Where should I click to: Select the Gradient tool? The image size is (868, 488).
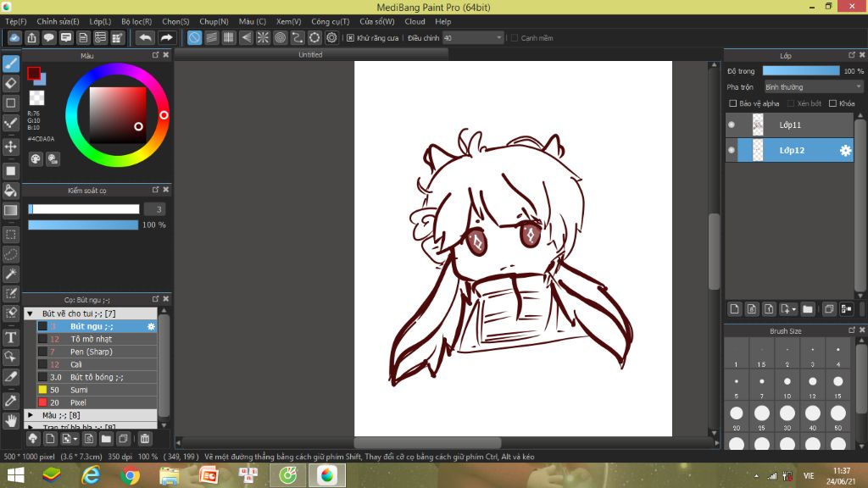point(10,210)
